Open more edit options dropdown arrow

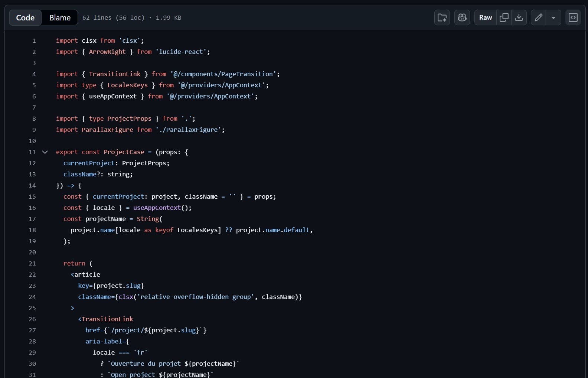(x=553, y=17)
